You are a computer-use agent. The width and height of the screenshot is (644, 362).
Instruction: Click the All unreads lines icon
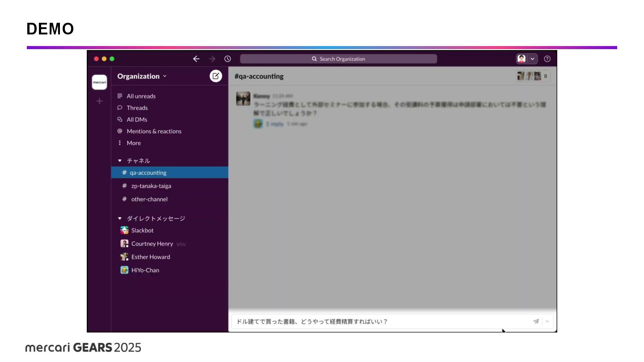[x=120, y=96]
